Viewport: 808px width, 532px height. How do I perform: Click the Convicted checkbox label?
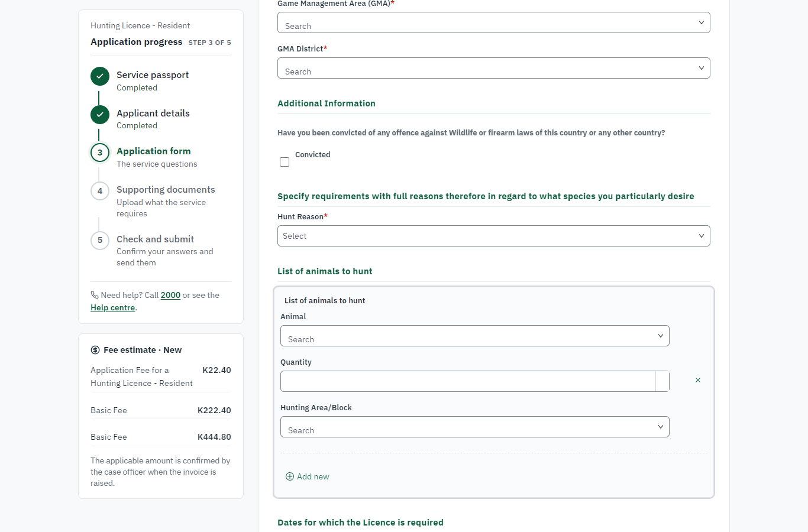[313, 155]
